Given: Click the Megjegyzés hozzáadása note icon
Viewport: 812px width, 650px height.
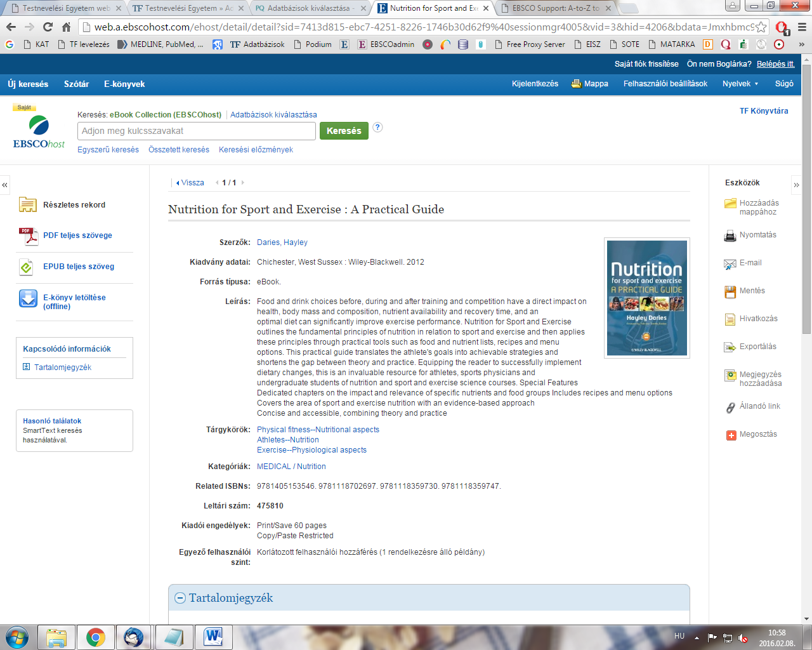Looking at the screenshot, I should (x=730, y=375).
